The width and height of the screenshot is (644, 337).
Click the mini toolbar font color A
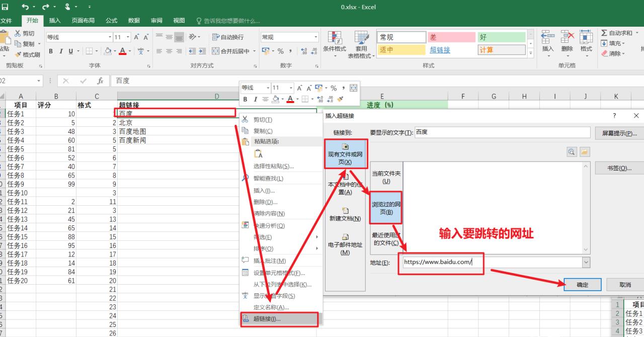tap(290, 99)
